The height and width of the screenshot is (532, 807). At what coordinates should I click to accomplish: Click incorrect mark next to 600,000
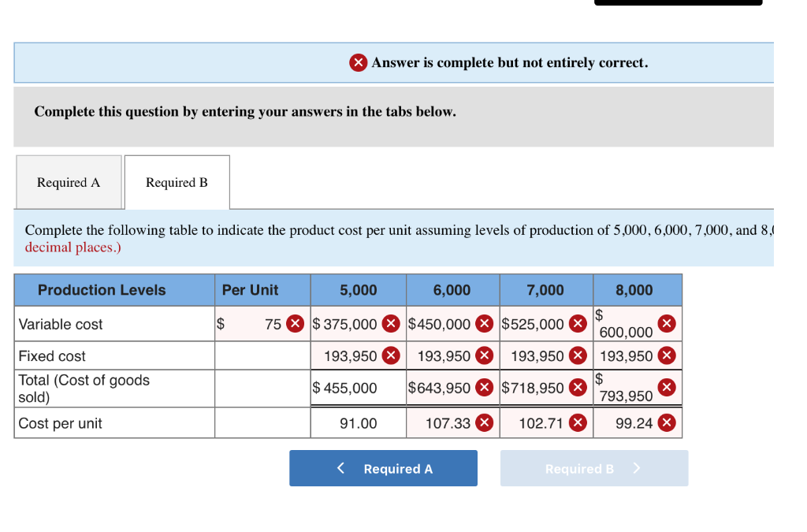[x=667, y=324]
